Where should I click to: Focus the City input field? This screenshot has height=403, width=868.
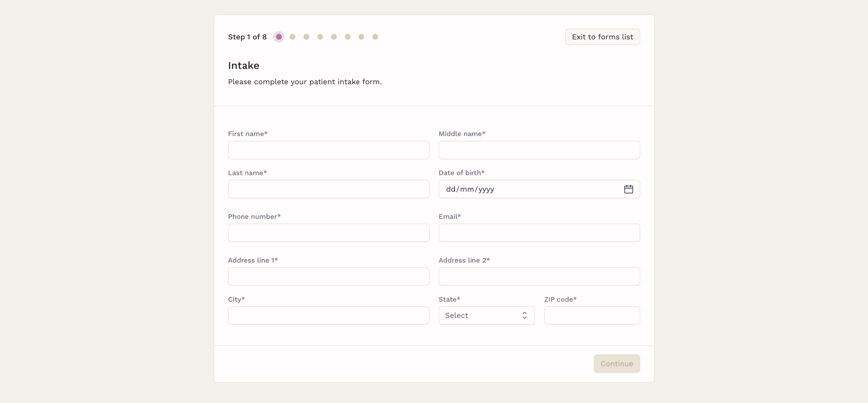(328, 315)
